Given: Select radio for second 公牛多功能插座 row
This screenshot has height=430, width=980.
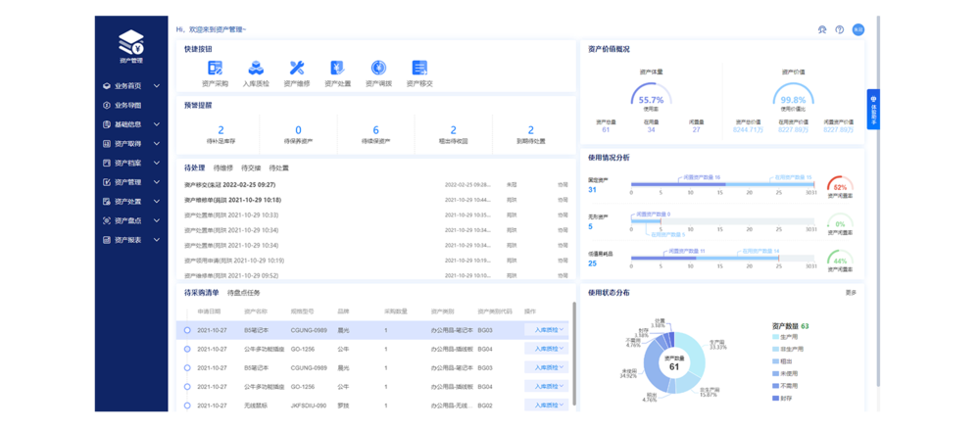Looking at the screenshot, I should click(x=187, y=386).
